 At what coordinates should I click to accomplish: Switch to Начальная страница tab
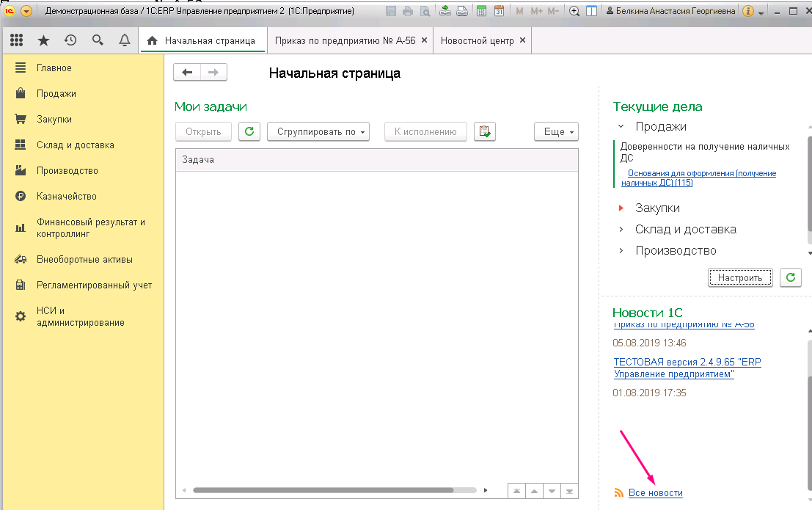(202, 40)
